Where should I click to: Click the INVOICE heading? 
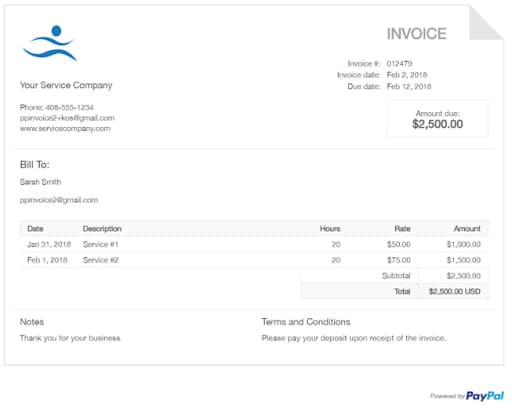coord(416,34)
